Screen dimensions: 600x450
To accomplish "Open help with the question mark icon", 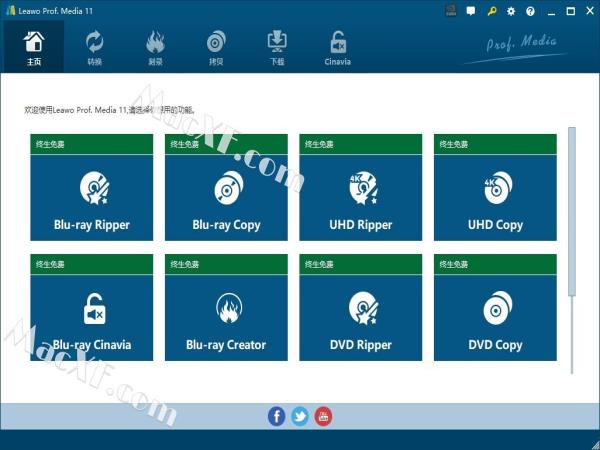I will coord(530,11).
